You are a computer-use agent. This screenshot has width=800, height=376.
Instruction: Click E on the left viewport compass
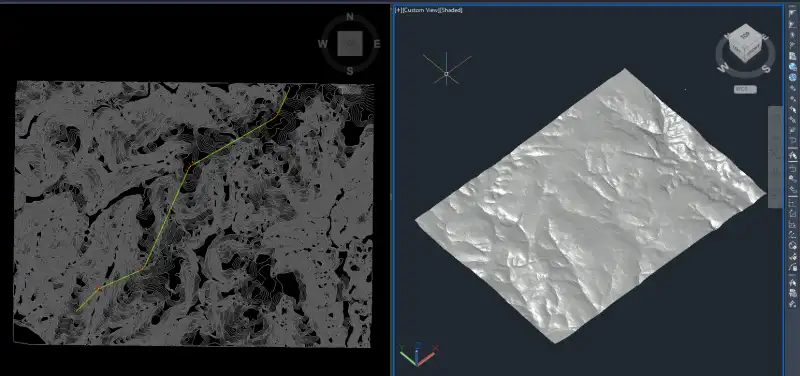pyautogui.click(x=377, y=44)
